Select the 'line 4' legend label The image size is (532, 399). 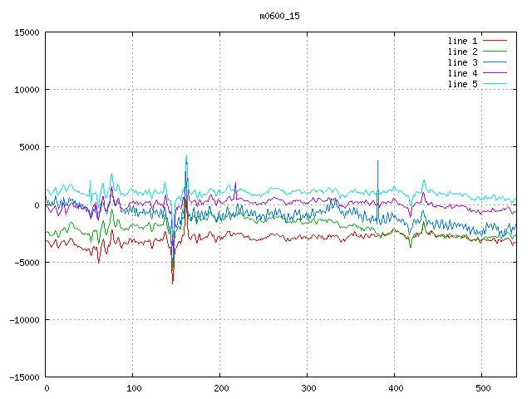[462, 73]
